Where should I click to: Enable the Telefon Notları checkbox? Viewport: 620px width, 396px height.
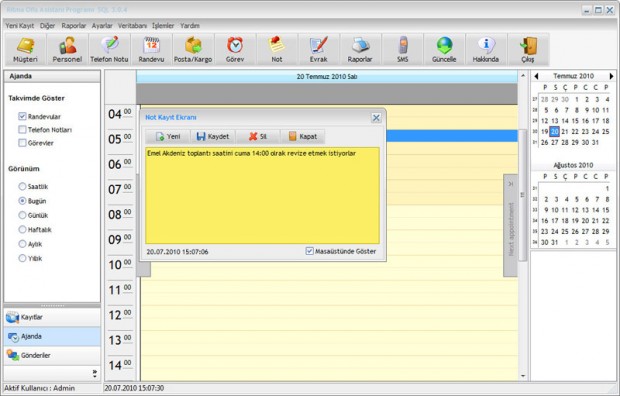coord(22,129)
